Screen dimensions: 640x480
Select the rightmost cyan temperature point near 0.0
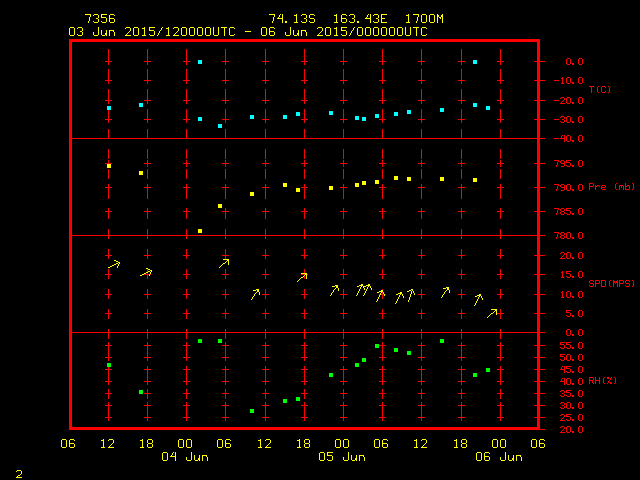click(474, 62)
